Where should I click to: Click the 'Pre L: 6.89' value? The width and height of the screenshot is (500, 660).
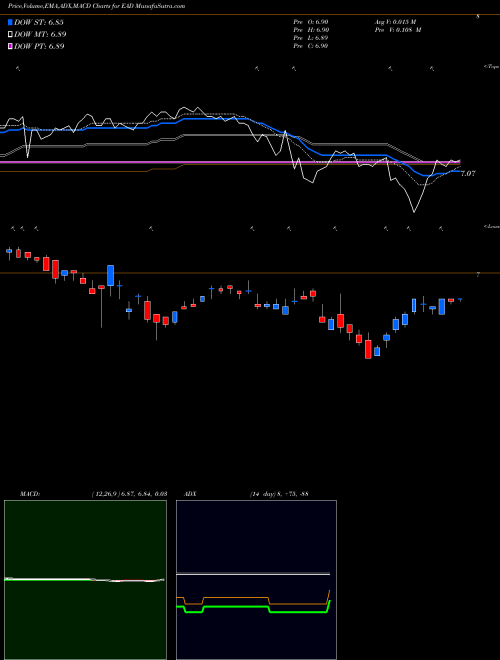coord(311,38)
